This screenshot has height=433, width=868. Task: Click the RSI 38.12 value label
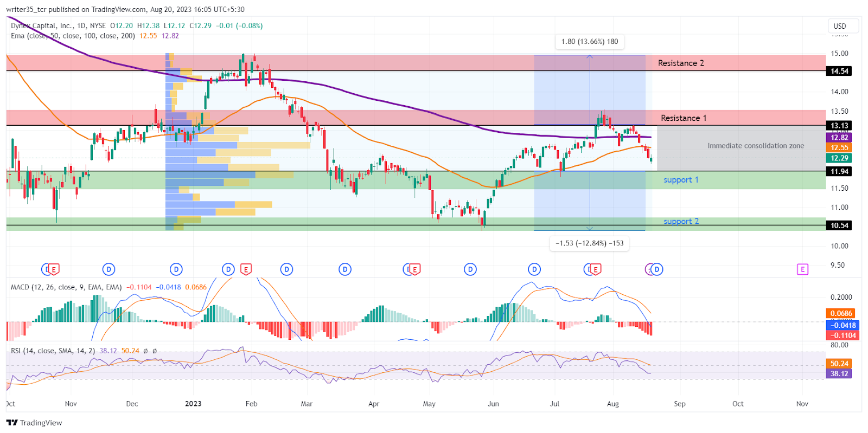(839, 373)
